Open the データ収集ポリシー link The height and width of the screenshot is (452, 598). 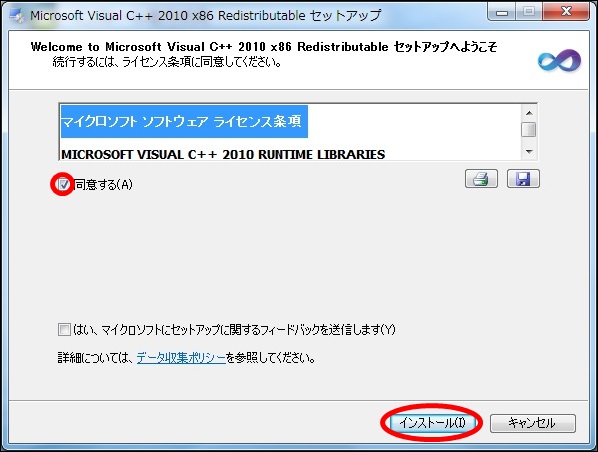[x=181, y=358]
